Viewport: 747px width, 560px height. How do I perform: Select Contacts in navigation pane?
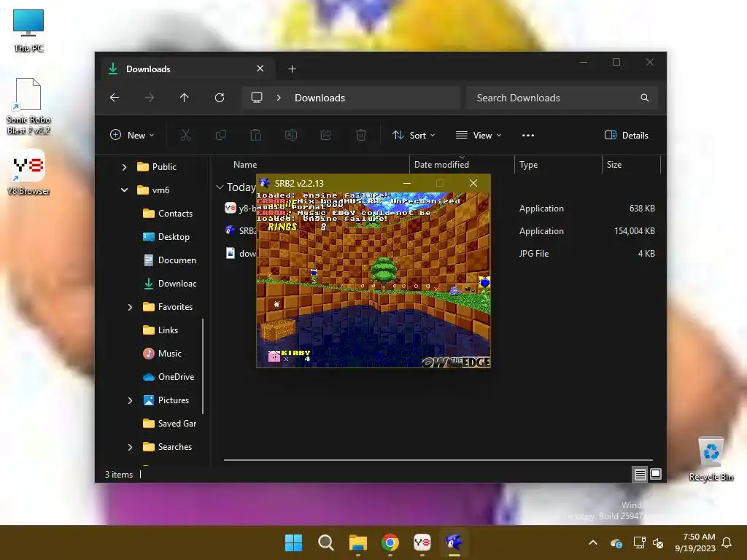[x=168, y=214]
